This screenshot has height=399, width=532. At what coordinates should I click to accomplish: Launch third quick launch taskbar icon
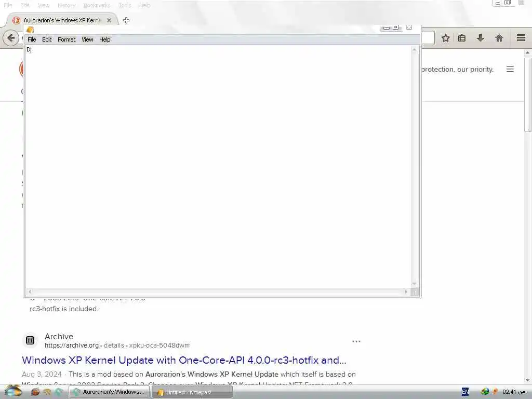(58, 392)
